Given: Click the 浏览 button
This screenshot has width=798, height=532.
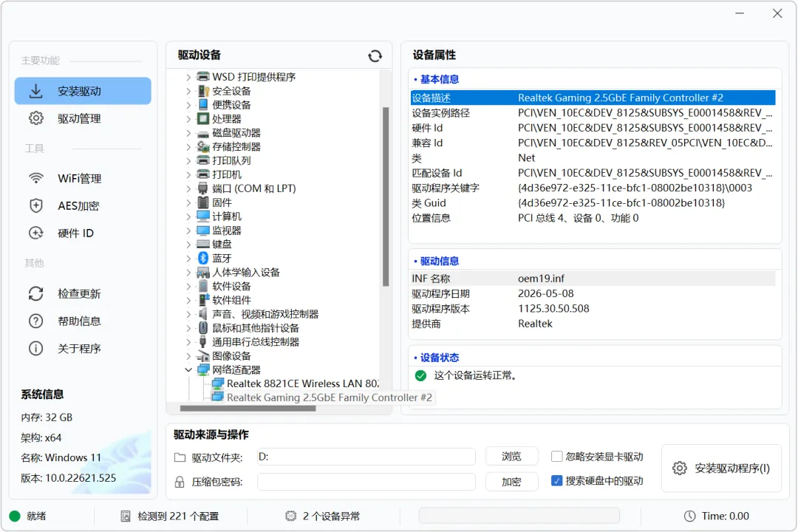Looking at the screenshot, I should click(x=511, y=456).
